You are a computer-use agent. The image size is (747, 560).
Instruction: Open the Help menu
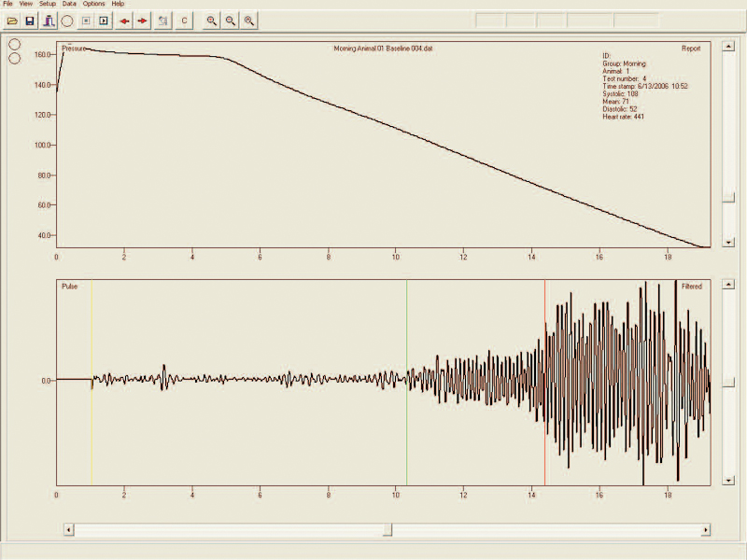118,4
